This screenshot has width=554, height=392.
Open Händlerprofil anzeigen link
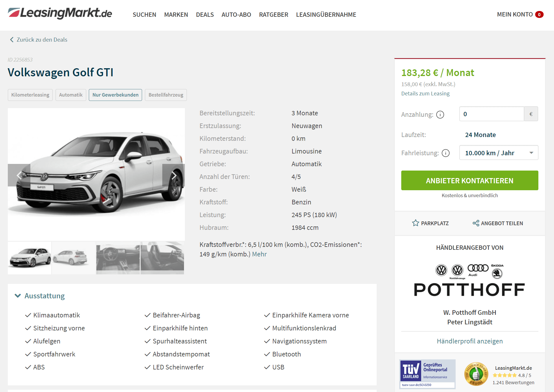470,341
